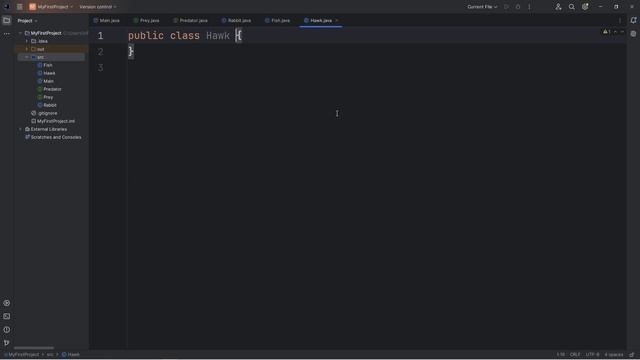This screenshot has width=640, height=360.
Task: Open the Git tool window
Action: click(x=7, y=343)
